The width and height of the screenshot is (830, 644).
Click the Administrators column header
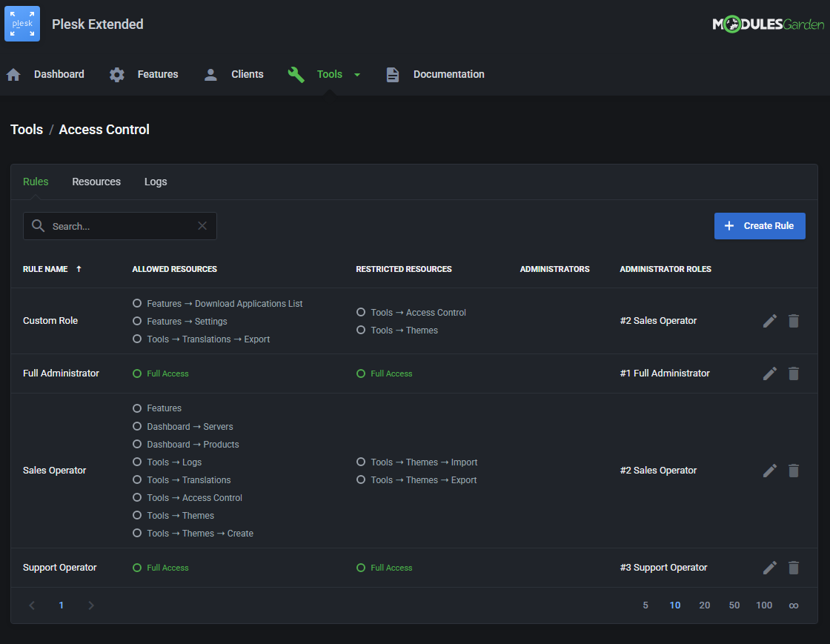pos(555,269)
